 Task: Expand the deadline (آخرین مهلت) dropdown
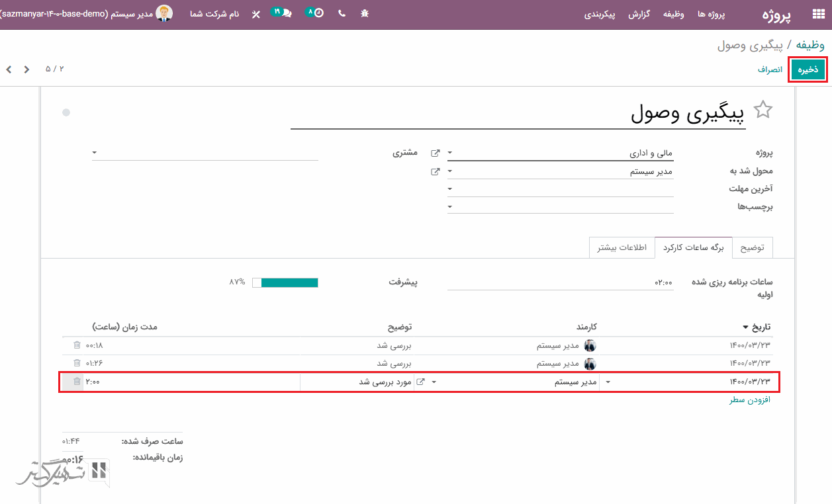[x=451, y=189]
